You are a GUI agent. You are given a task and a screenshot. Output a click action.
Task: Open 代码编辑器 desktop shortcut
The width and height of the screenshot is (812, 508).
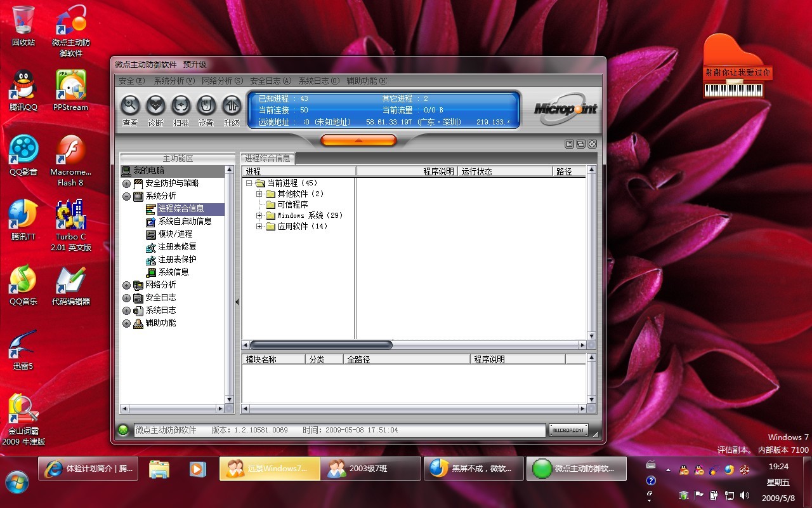71,285
